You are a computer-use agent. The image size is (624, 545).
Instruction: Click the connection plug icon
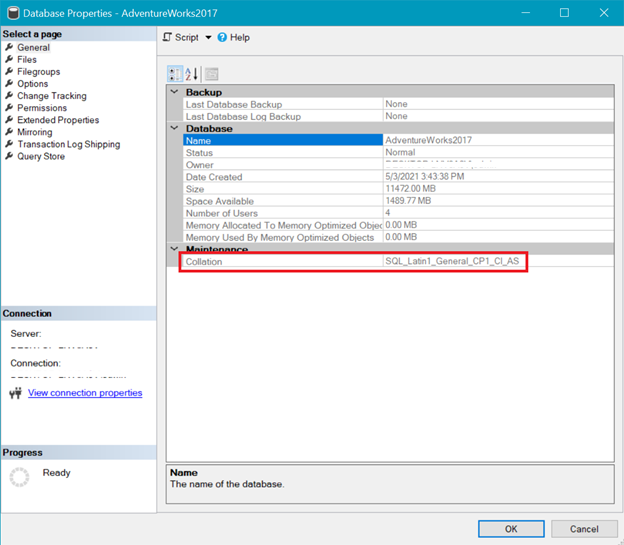click(16, 393)
